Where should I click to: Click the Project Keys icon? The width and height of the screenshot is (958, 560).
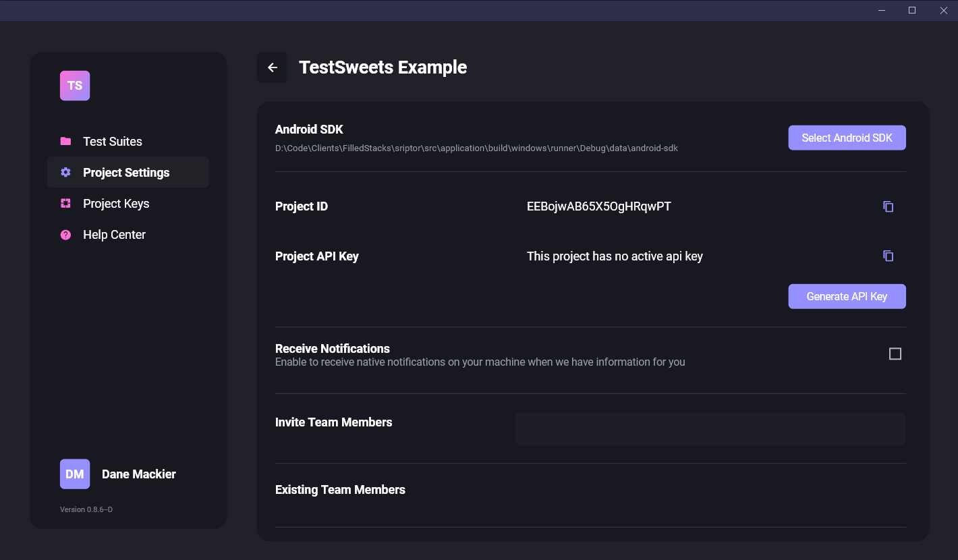point(65,203)
